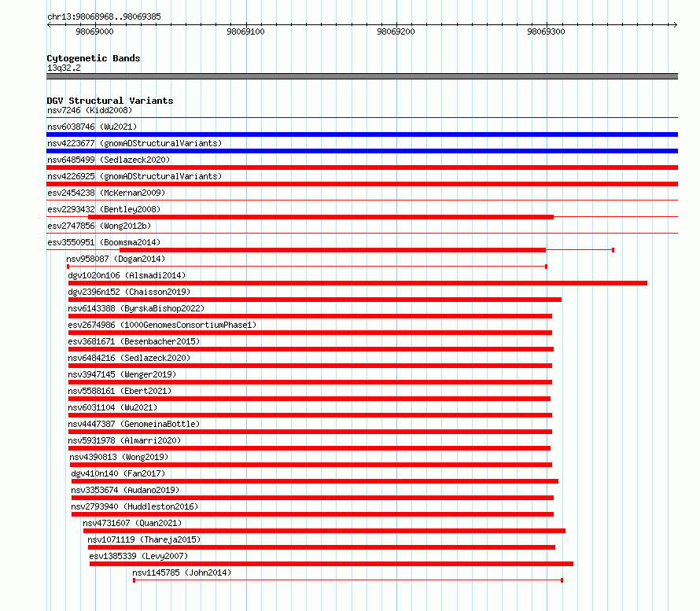Image resolution: width=700 pixels, height=611 pixels.
Task: Click the thick red bar under esv3550951 (Boomsma2014)
Action: tap(333, 250)
